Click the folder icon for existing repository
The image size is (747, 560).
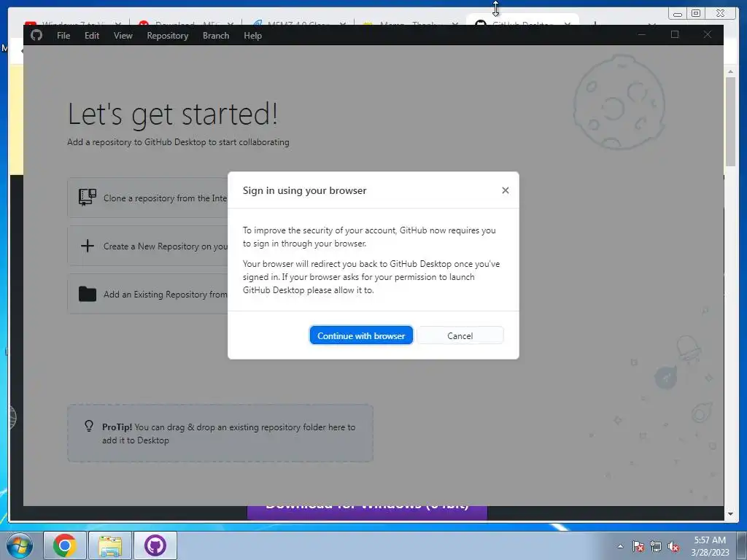pos(88,294)
